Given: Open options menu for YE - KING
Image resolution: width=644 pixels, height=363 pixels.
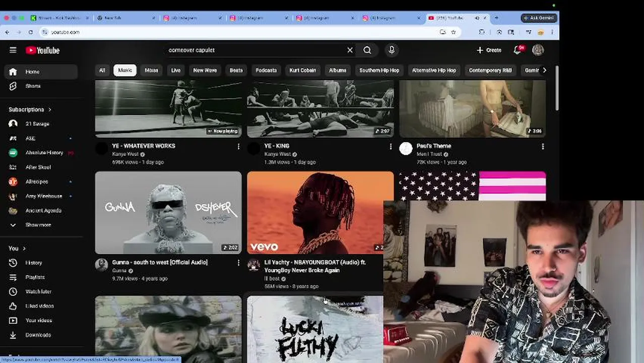Looking at the screenshot, I should (391, 147).
